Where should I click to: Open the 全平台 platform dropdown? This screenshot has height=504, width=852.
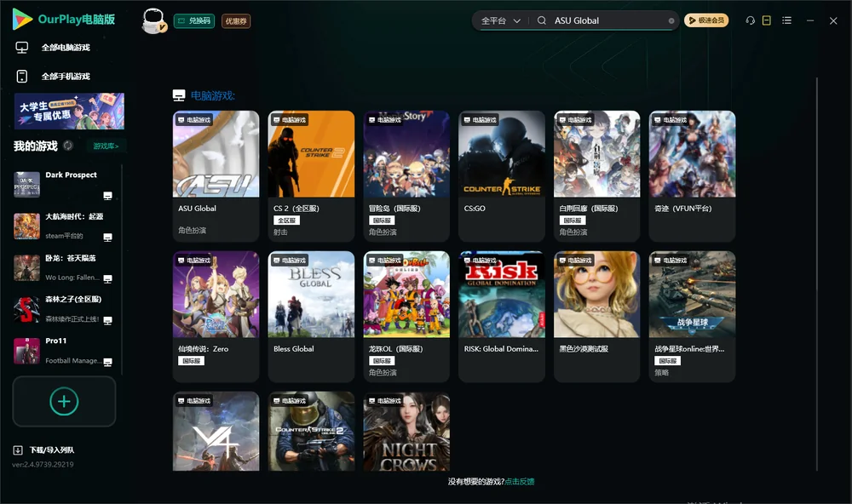pos(500,20)
